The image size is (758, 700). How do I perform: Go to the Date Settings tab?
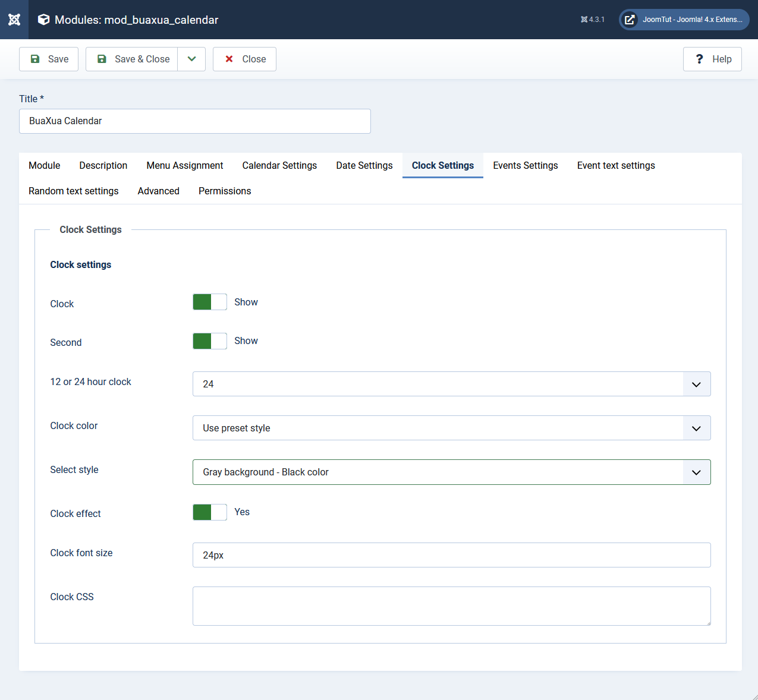click(364, 165)
